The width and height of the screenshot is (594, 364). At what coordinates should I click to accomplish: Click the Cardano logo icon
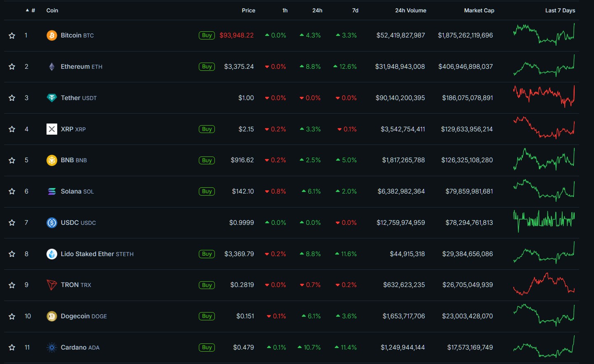(51, 348)
